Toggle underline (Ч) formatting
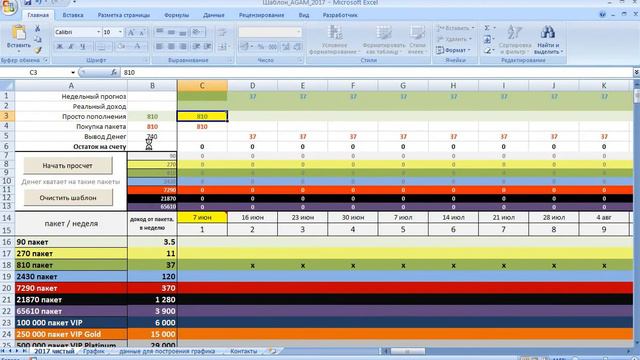This screenshot has width=640, height=360. [x=83, y=47]
